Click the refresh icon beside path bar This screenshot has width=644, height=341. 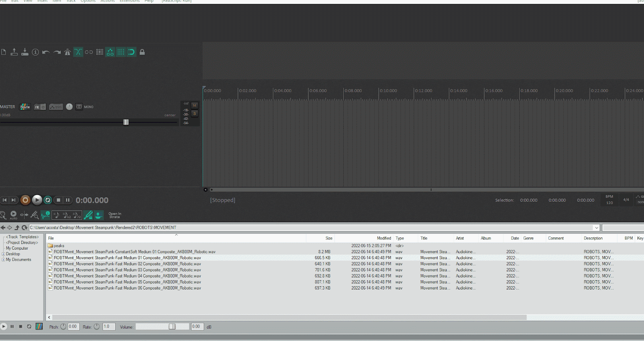pos(25,227)
